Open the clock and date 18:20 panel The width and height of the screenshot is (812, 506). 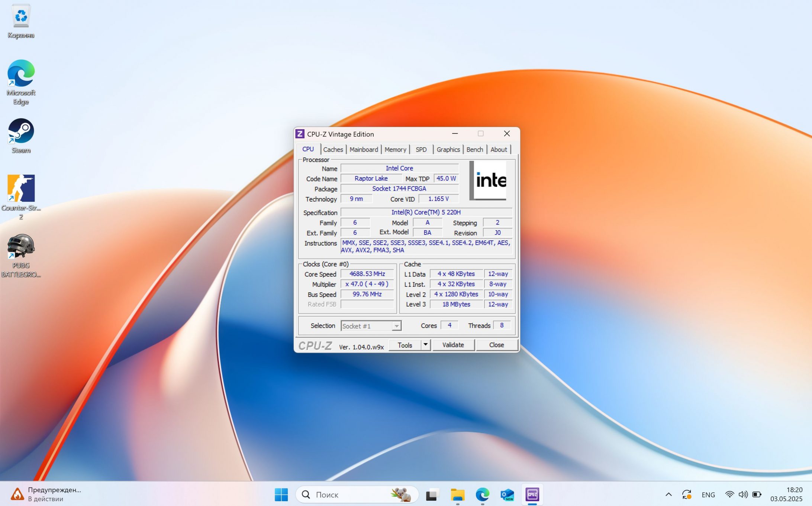coord(786,494)
